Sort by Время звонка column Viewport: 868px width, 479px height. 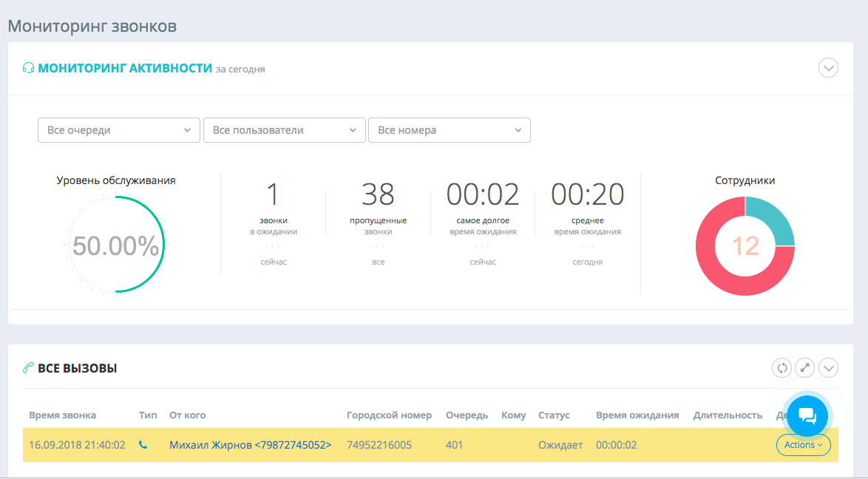pos(63,415)
